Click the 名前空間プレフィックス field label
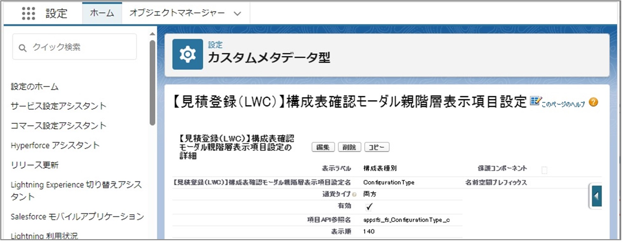Viewport: 644px width, 242px height. 496,182
